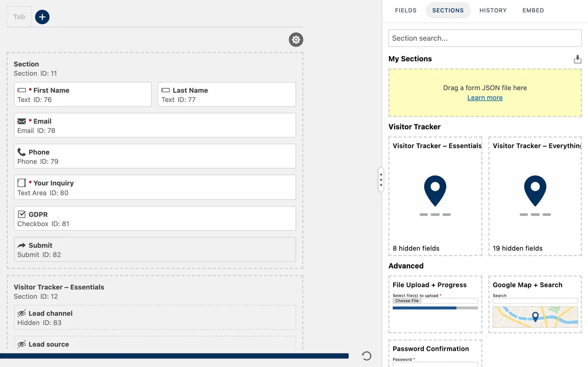Select the Password Confirmation section card

[x=435, y=353]
